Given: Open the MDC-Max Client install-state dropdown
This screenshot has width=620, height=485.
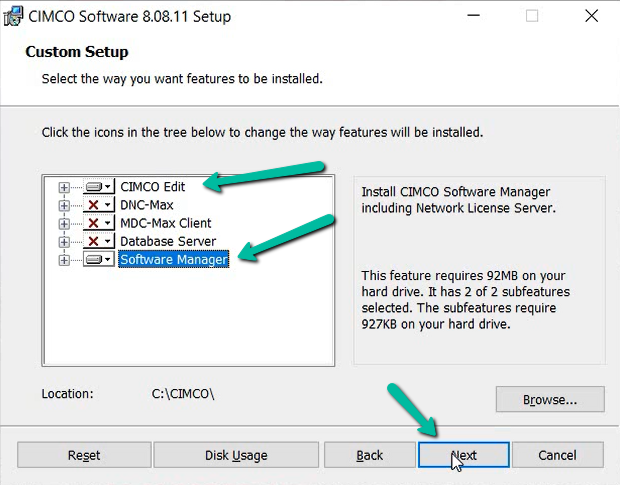Looking at the screenshot, I should tap(99, 223).
